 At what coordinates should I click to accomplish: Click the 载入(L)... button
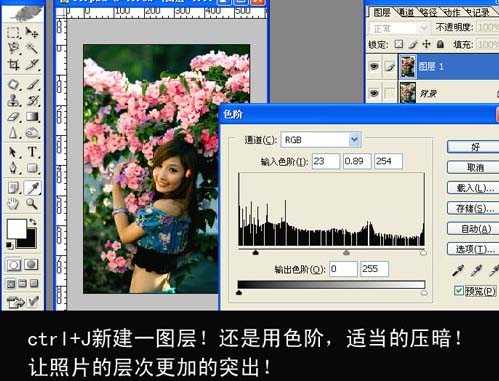click(x=473, y=188)
